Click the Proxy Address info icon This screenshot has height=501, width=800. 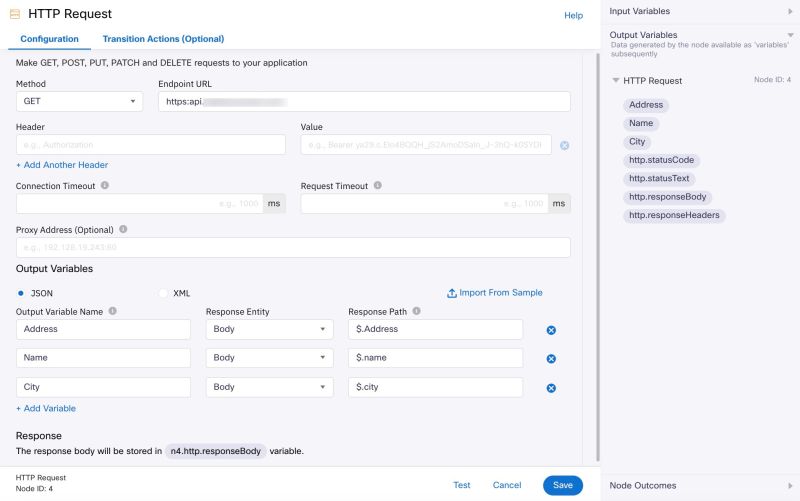coord(123,229)
